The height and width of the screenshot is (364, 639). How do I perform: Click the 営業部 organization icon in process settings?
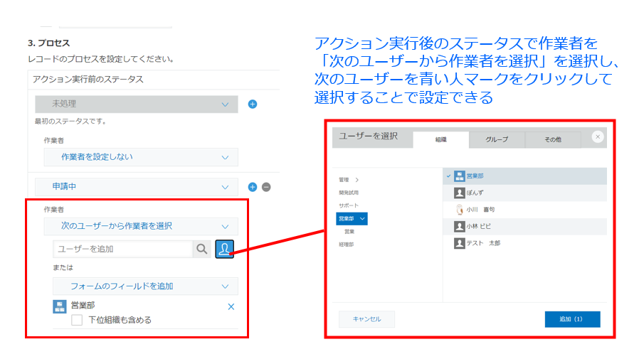(60, 306)
